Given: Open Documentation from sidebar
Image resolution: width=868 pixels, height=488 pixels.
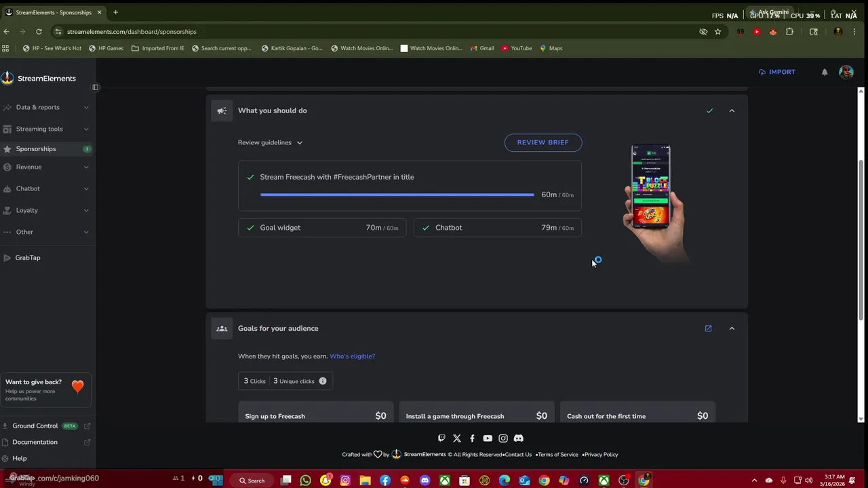Looking at the screenshot, I should click(46, 442).
